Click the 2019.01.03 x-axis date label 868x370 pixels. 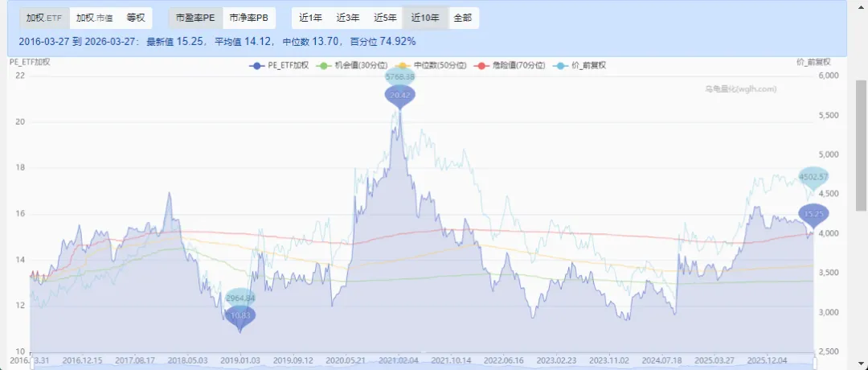pos(240,360)
